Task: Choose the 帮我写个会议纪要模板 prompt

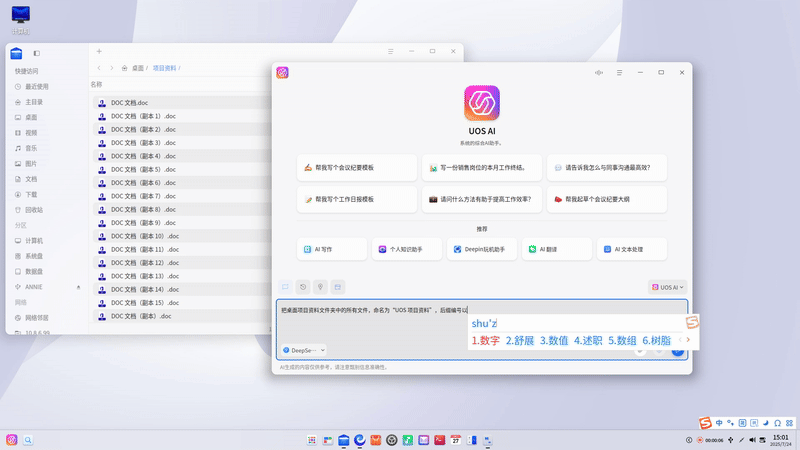Action: click(x=356, y=168)
